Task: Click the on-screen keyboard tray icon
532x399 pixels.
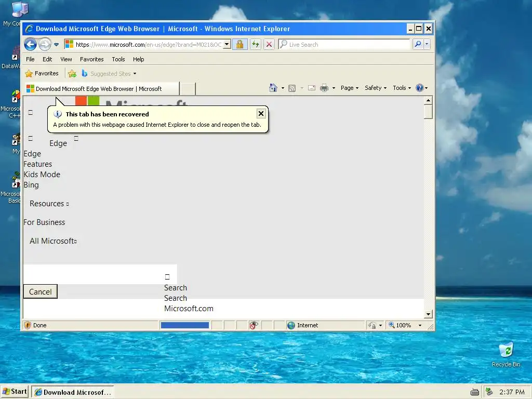Action: [x=475, y=392]
